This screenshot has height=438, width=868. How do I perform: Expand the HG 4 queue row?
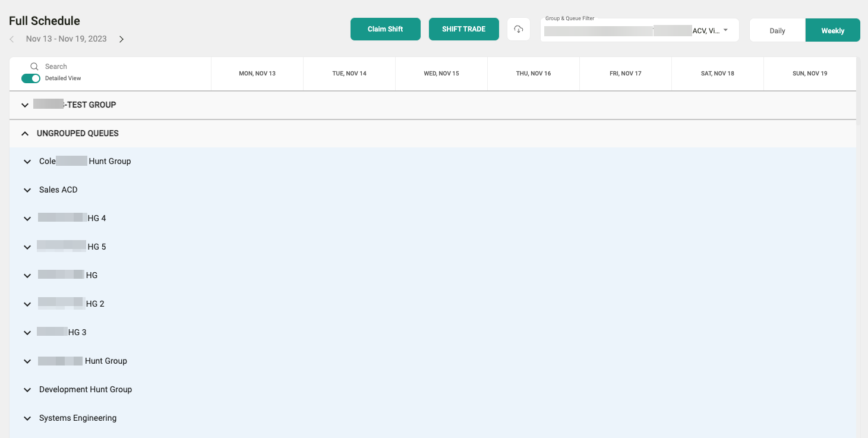tap(27, 219)
